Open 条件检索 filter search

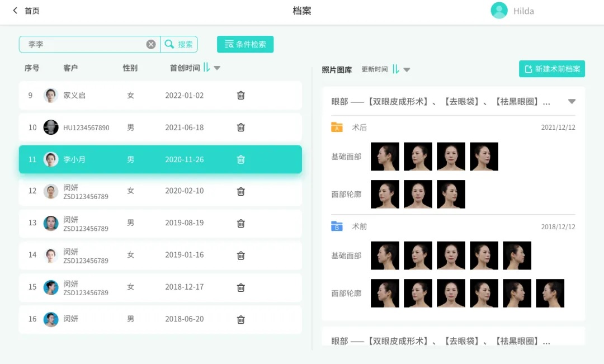tap(245, 45)
